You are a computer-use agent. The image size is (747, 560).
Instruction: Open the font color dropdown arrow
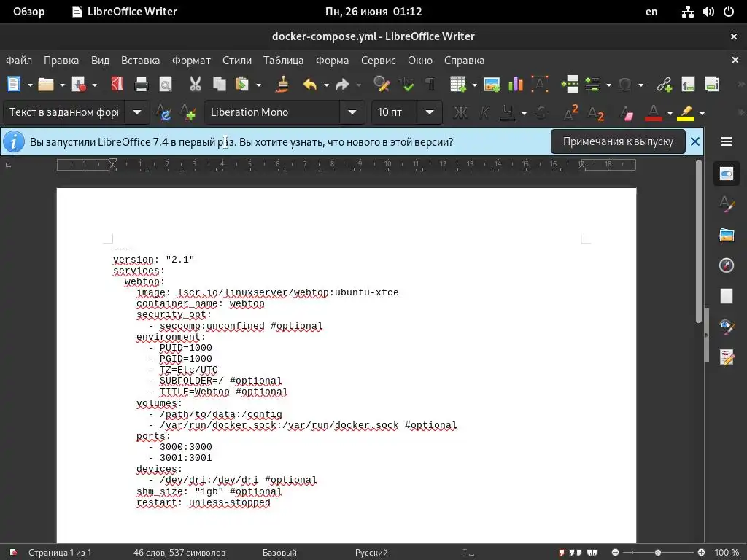[670, 113]
